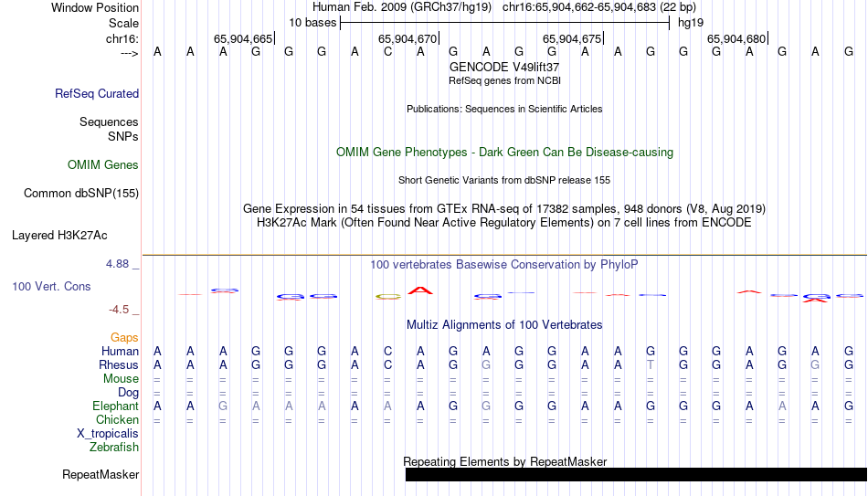
Task: Click Short Genetic Variants from dbSNP title
Action: point(504,181)
